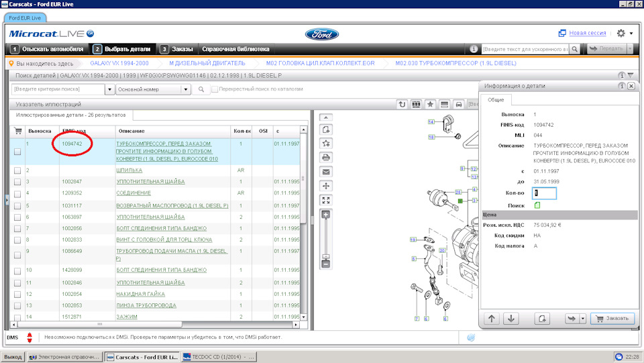Screen dimensions: 644x363
Task: Tick the checkbox for part 1002856
Action: point(17,229)
